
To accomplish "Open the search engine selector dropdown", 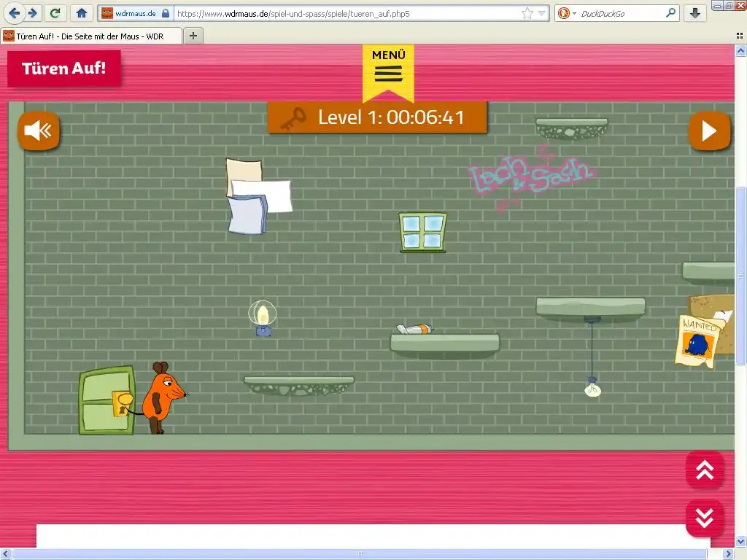I will [567, 13].
